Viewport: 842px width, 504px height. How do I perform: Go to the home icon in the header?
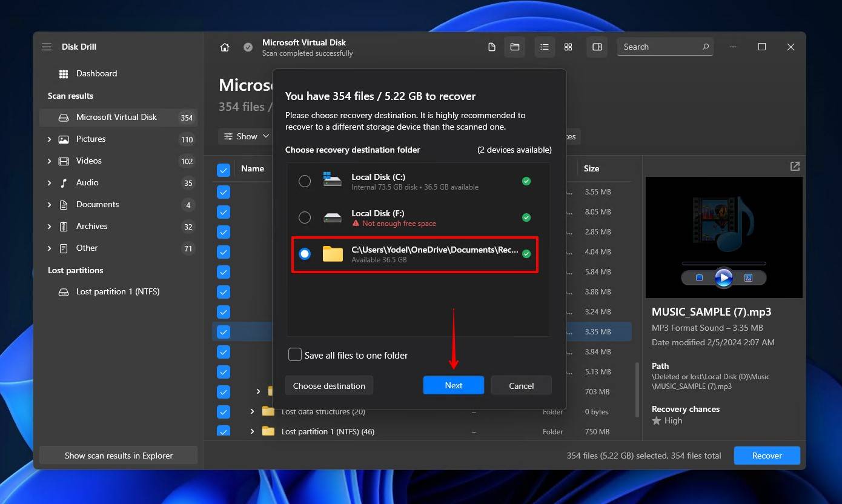(x=225, y=47)
